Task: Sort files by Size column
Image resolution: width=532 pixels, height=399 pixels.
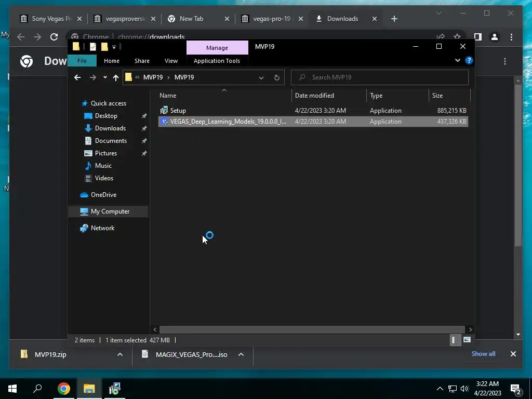Action: tap(437, 96)
